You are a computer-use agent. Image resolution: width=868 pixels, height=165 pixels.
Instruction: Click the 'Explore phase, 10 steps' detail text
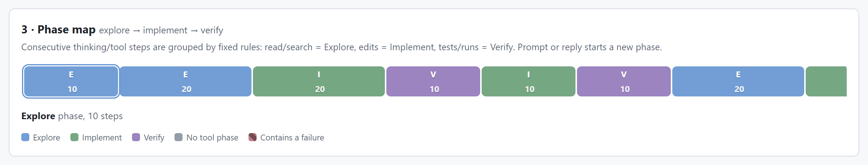point(72,116)
